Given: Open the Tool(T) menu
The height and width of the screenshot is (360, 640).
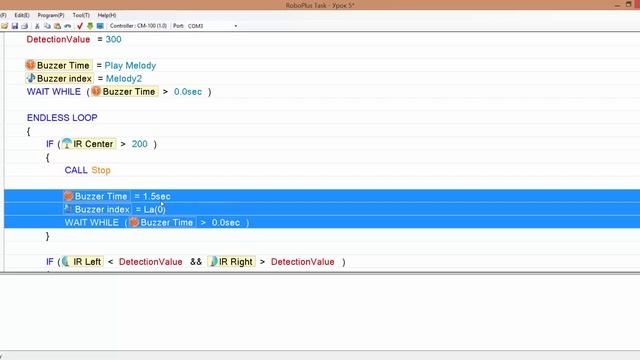Looking at the screenshot, I should coord(81,15).
